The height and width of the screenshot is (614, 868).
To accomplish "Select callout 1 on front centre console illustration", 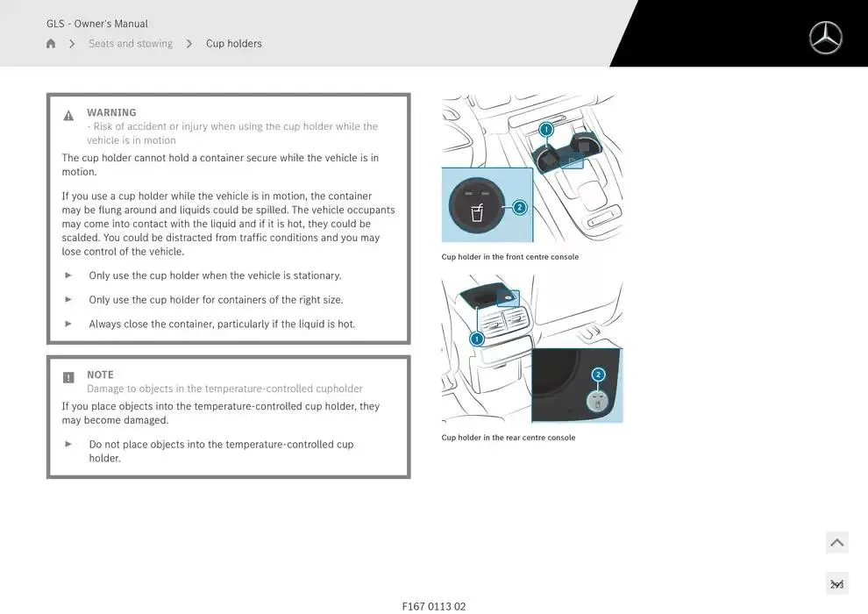I will pyautogui.click(x=546, y=130).
